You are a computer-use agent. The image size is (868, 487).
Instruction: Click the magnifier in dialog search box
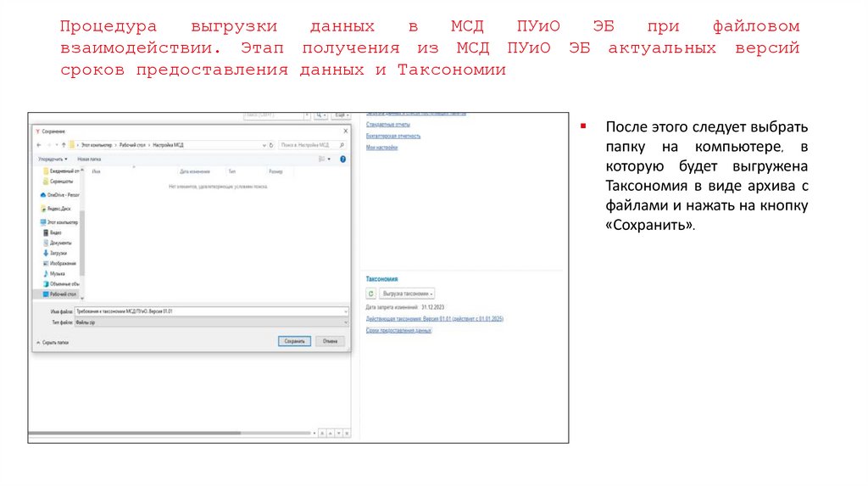pos(342,145)
